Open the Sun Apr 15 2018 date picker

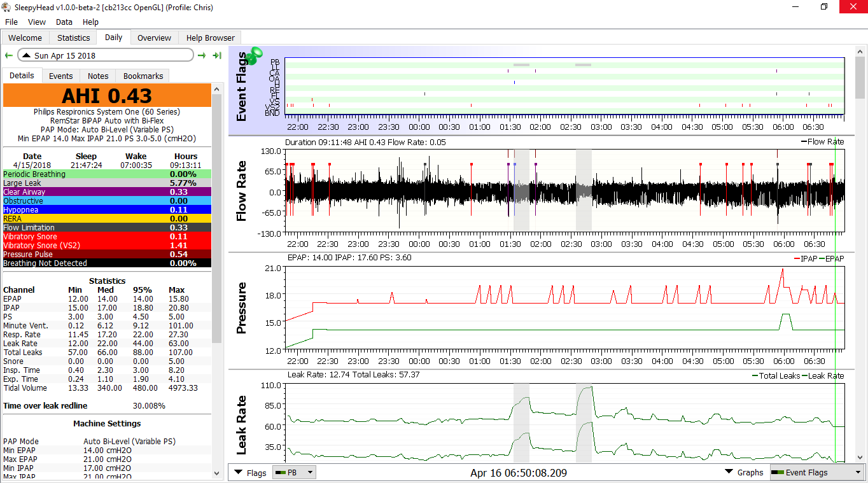106,55
